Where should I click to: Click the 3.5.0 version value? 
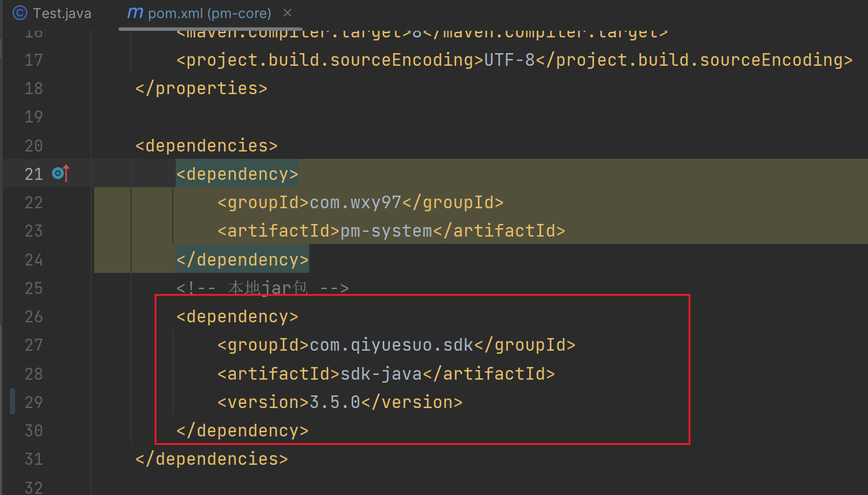[335, 402]
